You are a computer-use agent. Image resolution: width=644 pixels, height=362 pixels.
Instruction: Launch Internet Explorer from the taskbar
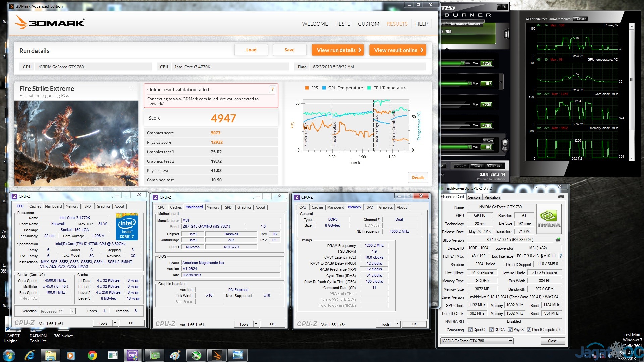(x=30, y=355)
